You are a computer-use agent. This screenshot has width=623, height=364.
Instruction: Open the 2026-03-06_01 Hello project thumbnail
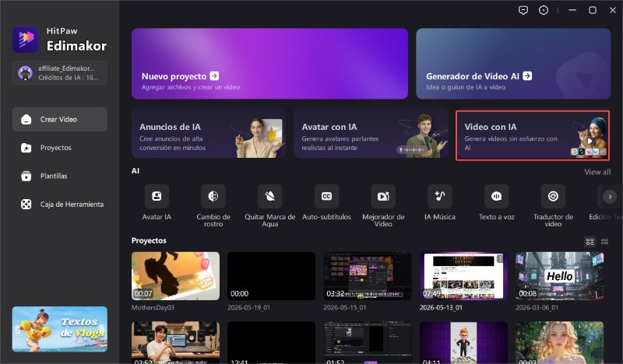coord(559,276)
